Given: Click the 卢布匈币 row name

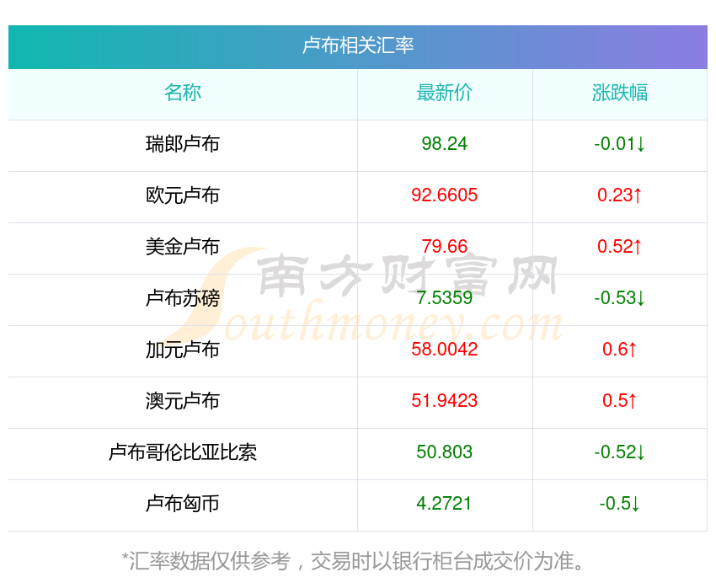Looking at the screenshot, I should tap(183, 504).
